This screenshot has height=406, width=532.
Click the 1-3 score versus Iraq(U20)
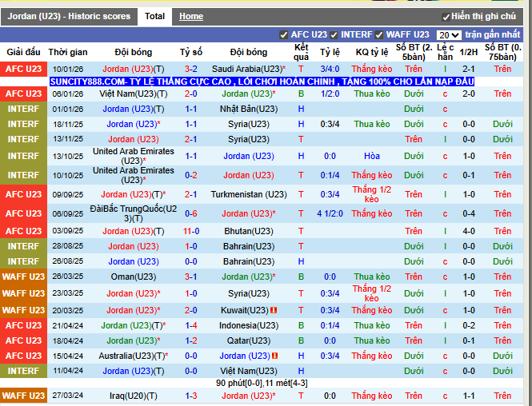(191, 396)
